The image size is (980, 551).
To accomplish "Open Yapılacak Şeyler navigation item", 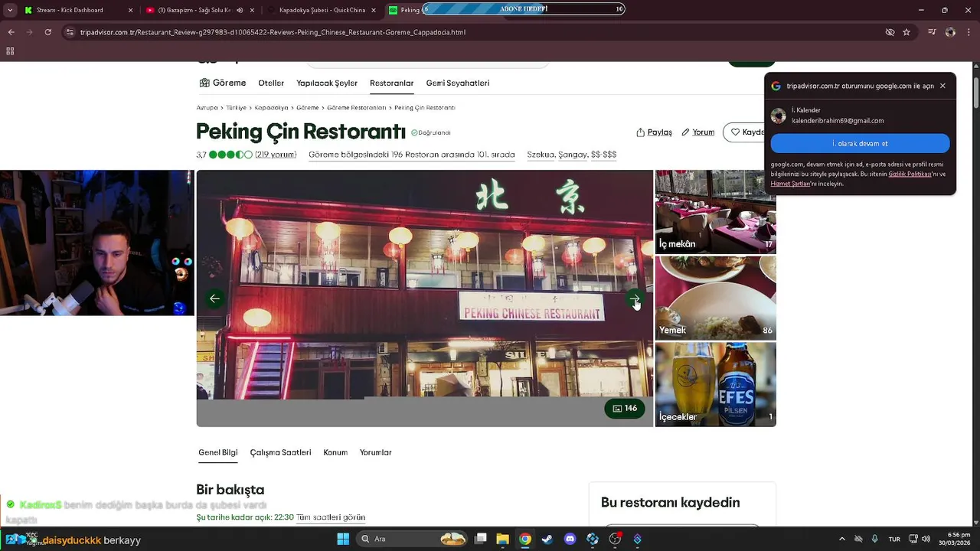I will [327, 83].
